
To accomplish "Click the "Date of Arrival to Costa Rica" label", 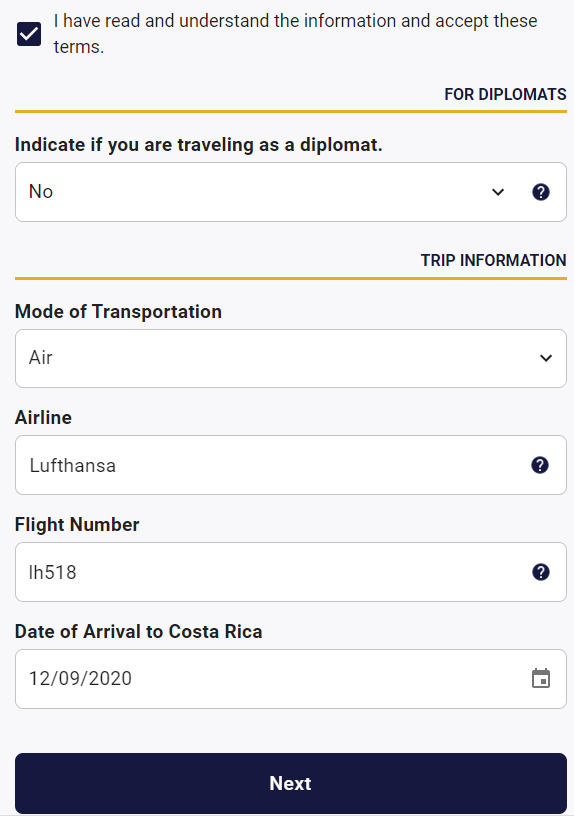I will pos(138,631).
